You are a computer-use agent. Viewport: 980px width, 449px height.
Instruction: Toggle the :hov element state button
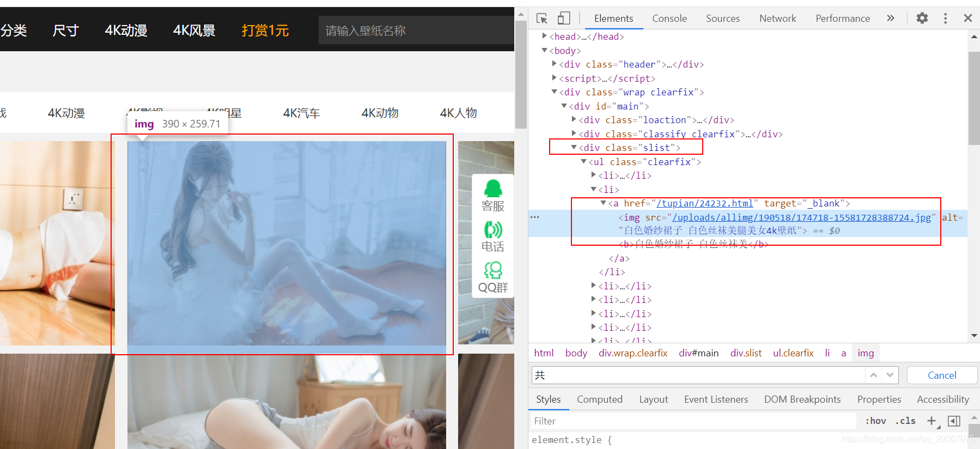point(875,421)
